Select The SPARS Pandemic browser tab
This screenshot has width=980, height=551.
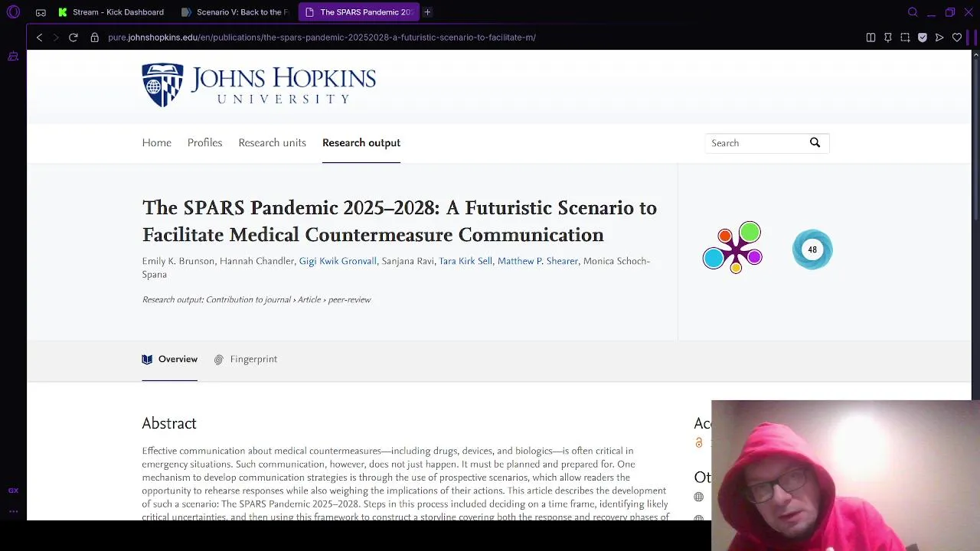point(358,12)
